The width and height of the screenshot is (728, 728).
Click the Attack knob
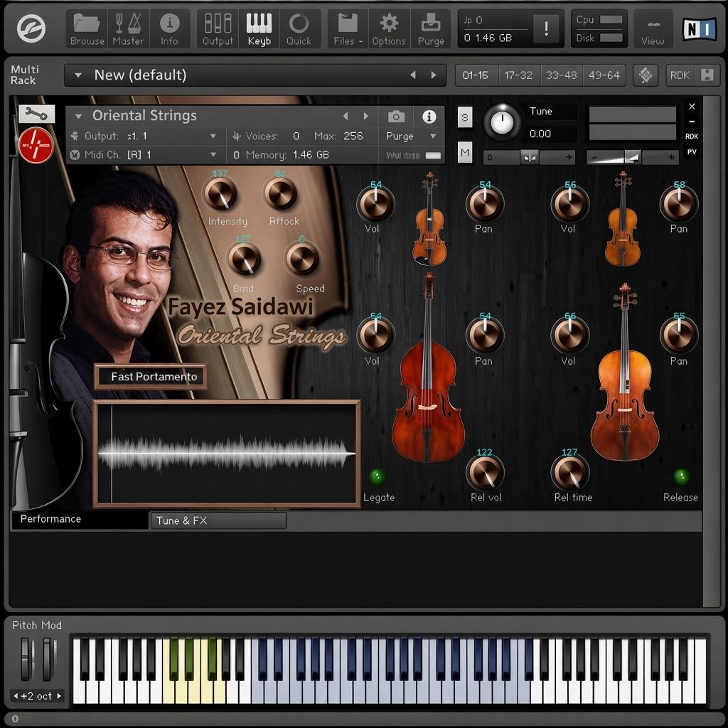coord(280,195)
